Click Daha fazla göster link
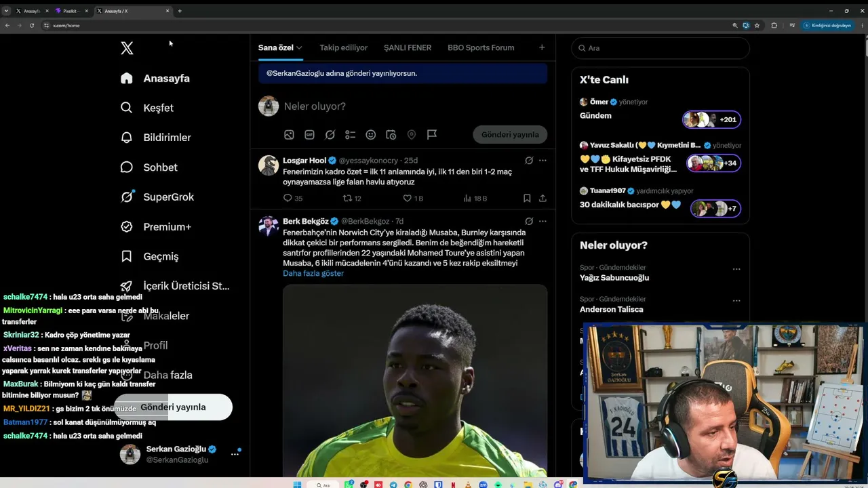This screenshot has width=868, height=488. tap(313, 273)
